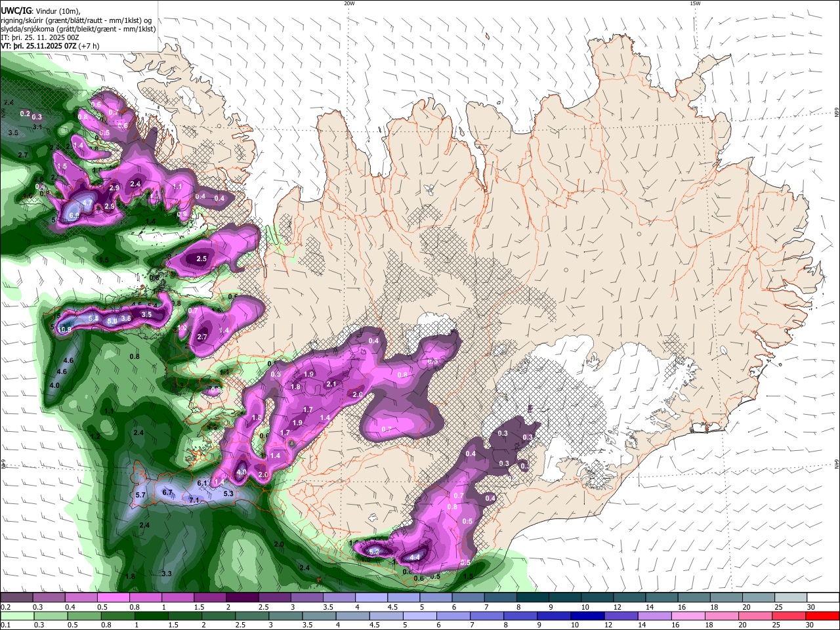Select the initial time "IT: þri. 25. 11. 2025 00Z"
The image size is (840, 630).
pos(40,37)
